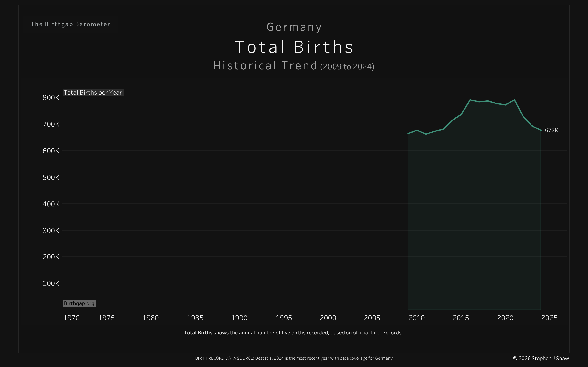Click the 2021 peak on the births line
This screenshot has height=367, width=588.
click(x=514, y=100)
